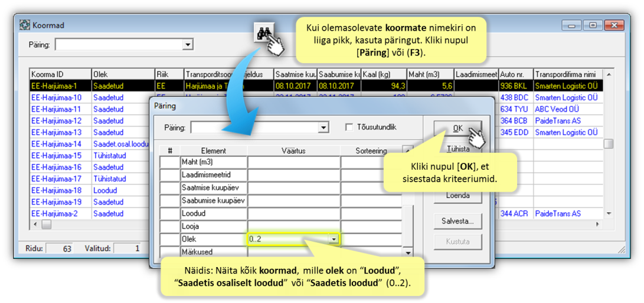Screen dimensions: 644x303
Task: Click the 438 BDC auto number cell
Action: 515,98
